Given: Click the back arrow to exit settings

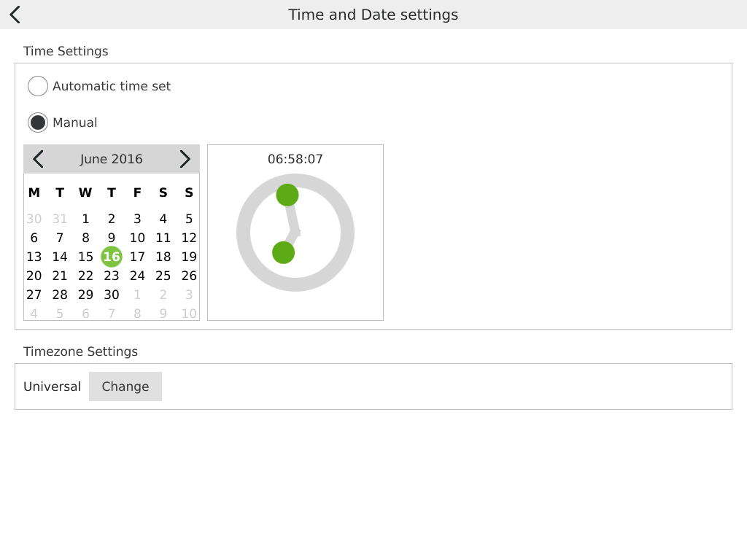Looking at the screenshot, I should point(15,14).
